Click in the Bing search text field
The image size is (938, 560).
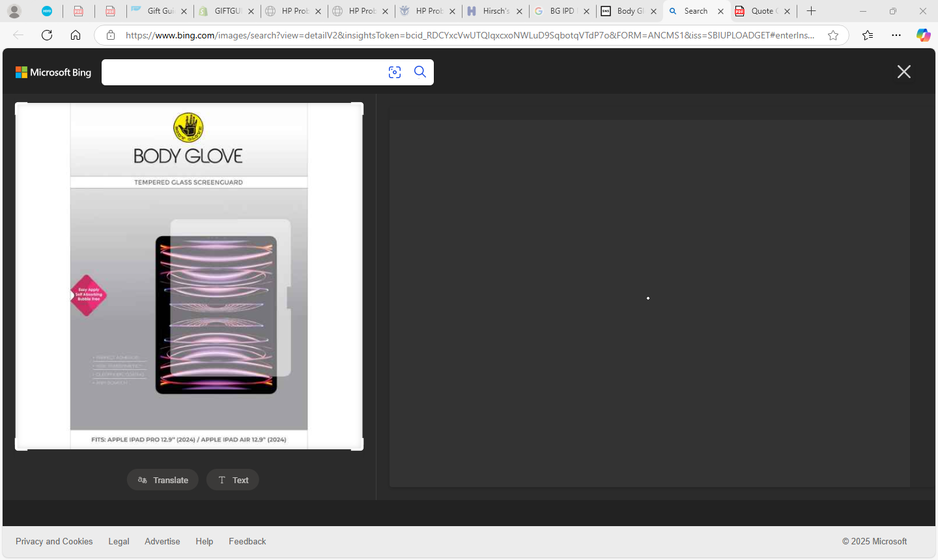click(x=241, y=72)
